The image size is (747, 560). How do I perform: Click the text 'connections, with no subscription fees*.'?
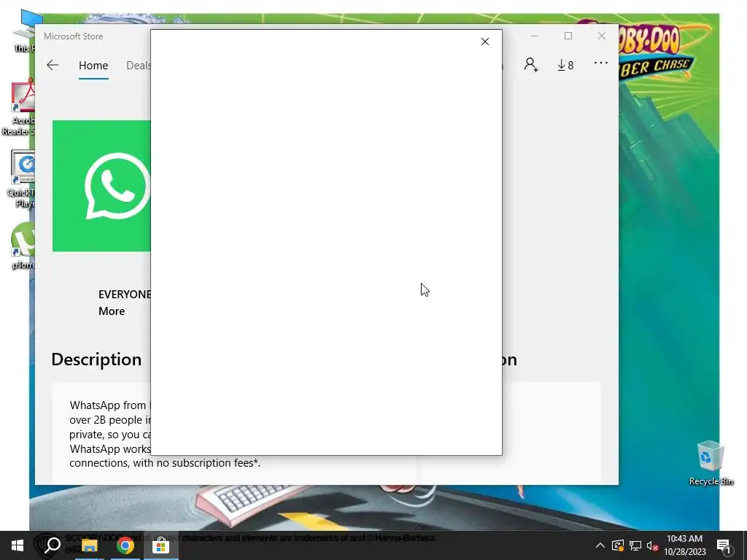pyautogui.click(x=165, y=463)
